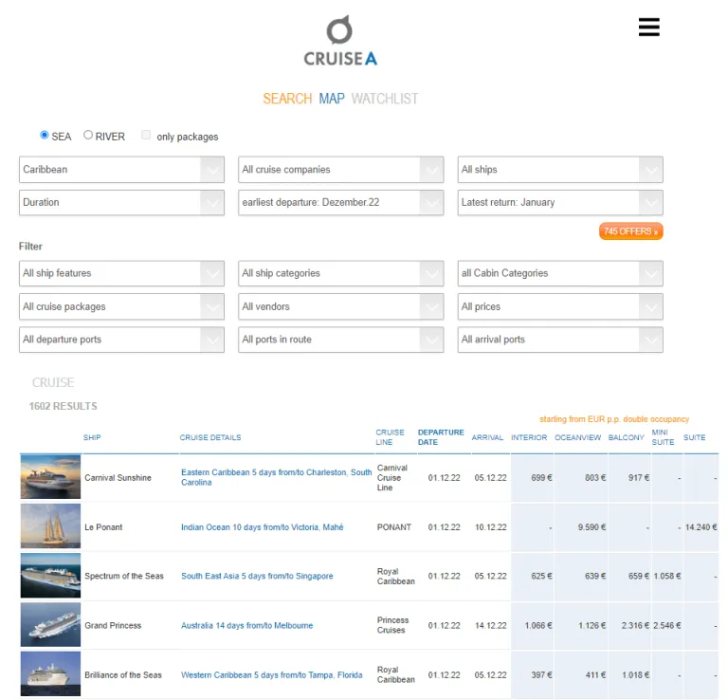Image resolution: width=728 pixels, height=700 pixels.
Task: Toggle the only packages checkbox
Action: point(146,136)
